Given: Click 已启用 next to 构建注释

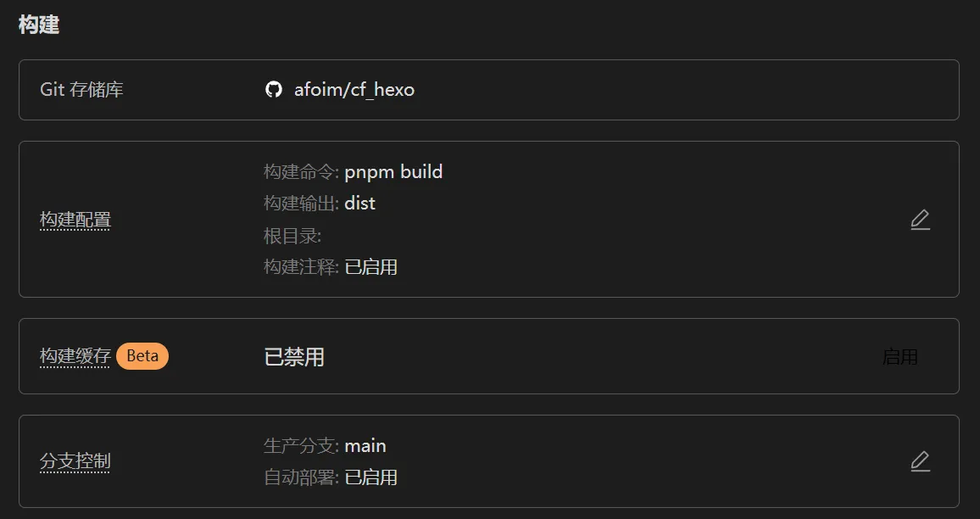Looking at the screenshot, I should (x=370, y=267).
